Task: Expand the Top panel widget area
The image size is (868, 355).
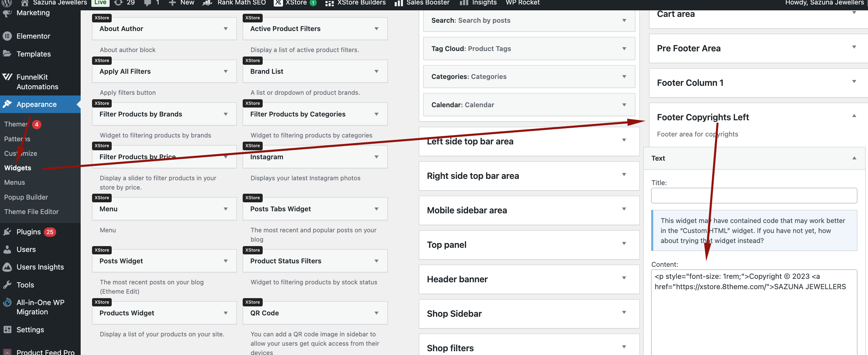Action: (x=624, y=243)
